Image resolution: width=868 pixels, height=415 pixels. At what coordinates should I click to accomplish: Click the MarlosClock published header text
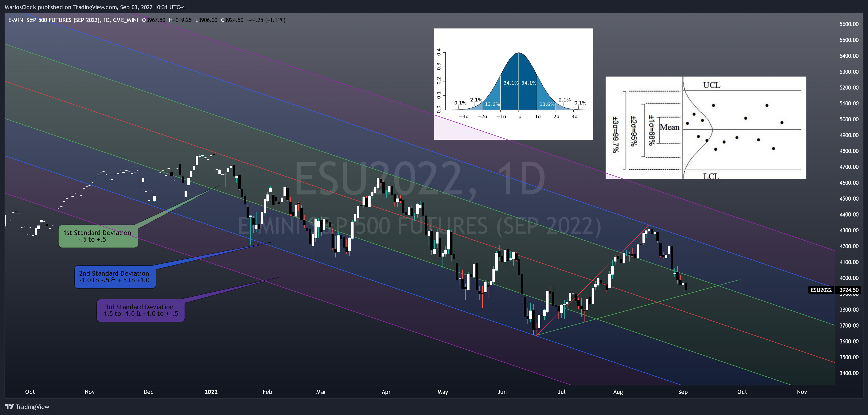(95, 7)
